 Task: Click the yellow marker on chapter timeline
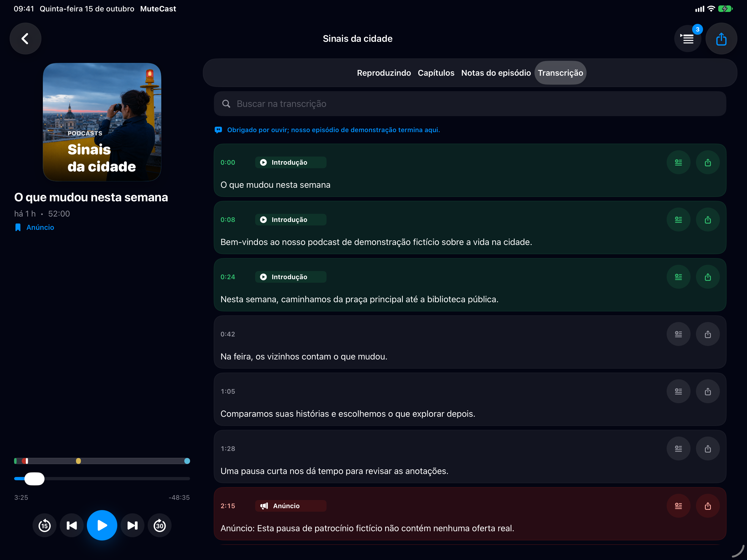[78, 461]
